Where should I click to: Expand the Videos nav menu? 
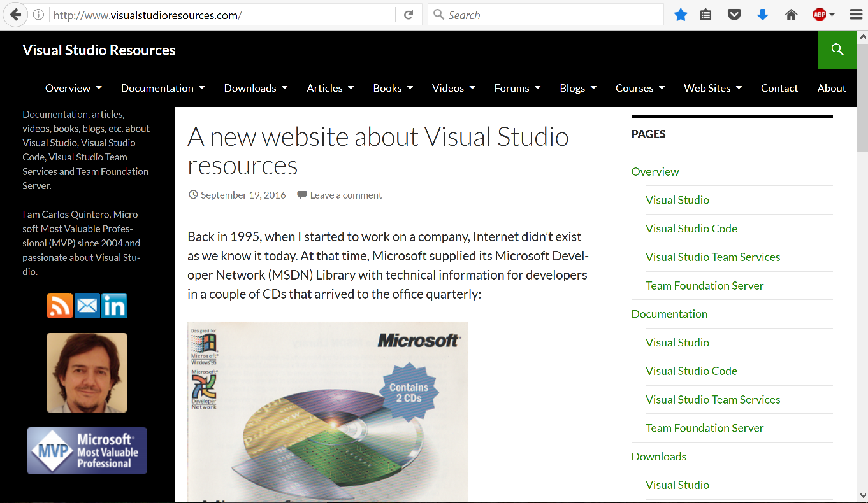(x=454, y=88)
